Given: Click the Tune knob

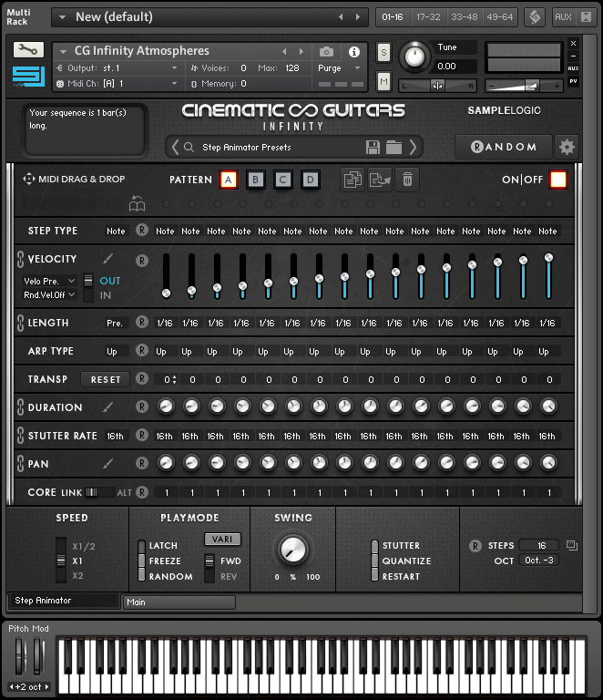Looking at the screenshot, I should point(414,57).
